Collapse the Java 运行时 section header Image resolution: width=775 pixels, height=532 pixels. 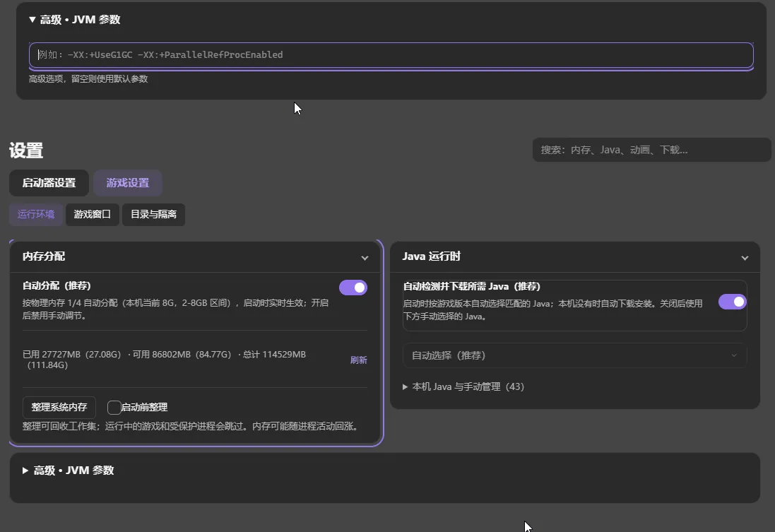pos(575,256)
